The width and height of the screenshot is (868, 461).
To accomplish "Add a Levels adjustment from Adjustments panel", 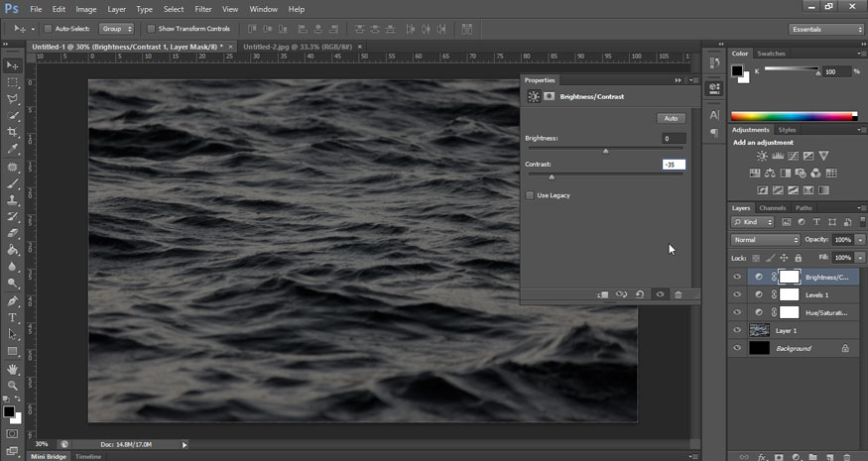I will tap(777, 156).
